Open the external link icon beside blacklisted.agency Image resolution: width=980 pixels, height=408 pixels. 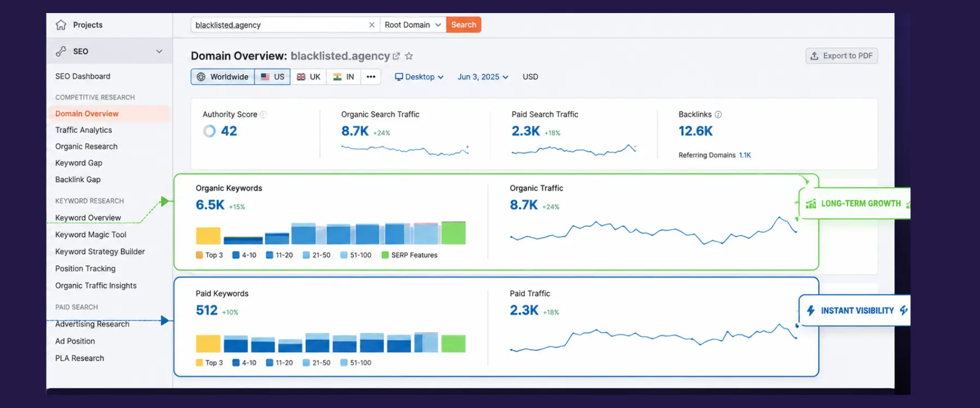pyautogui.click(x=396, y=56)
